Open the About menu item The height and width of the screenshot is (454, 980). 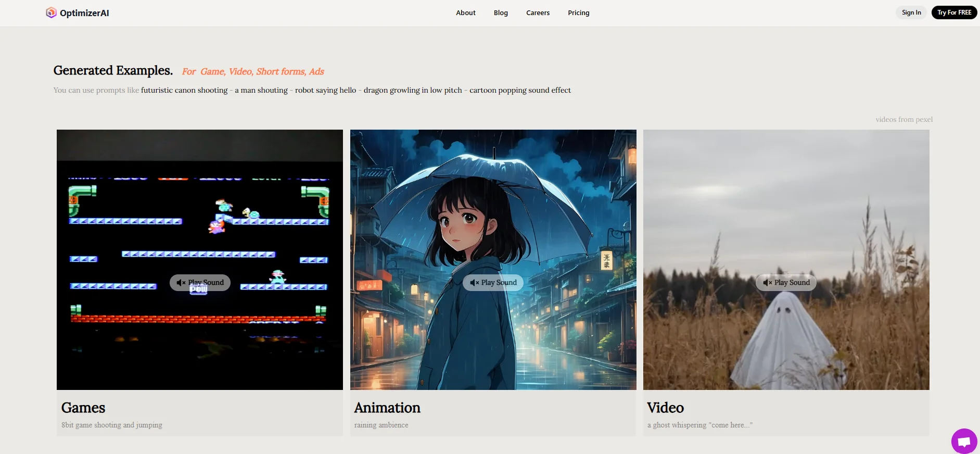pos(465,12)
